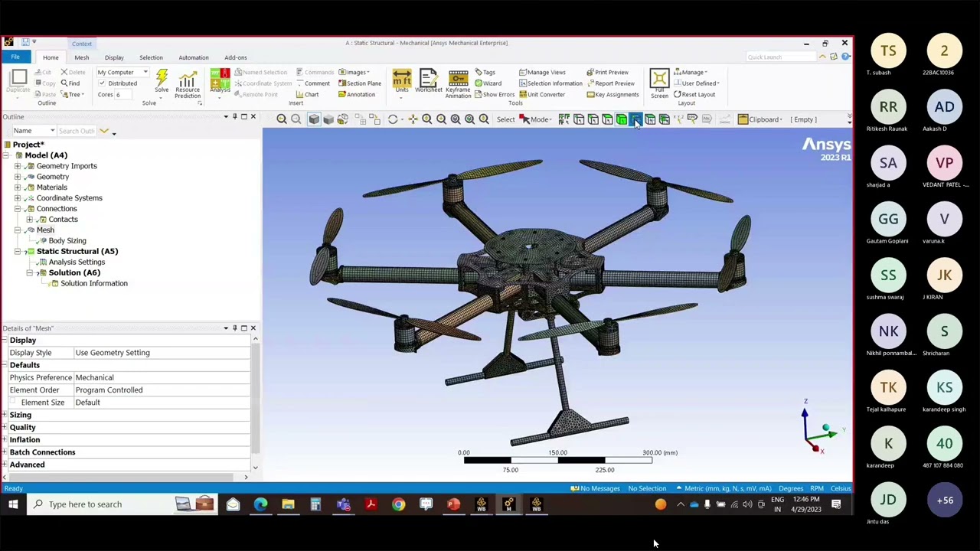The width and height of the screenshot is (980, 551).
Task: Click the Quick Launch search field
Action: [x=781, y=57]
